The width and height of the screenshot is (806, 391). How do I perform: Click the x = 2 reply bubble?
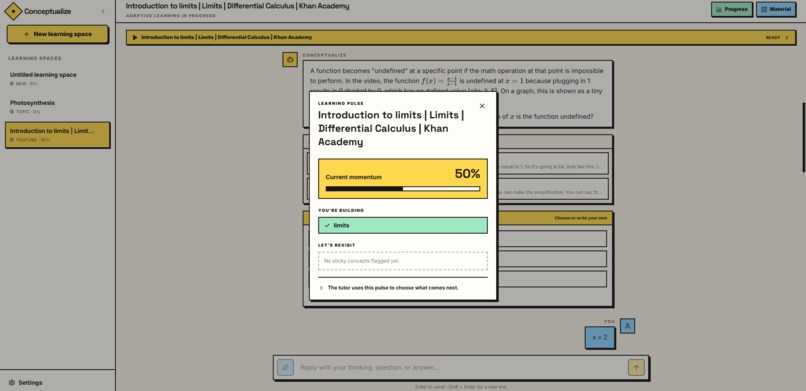coord(600,338)
